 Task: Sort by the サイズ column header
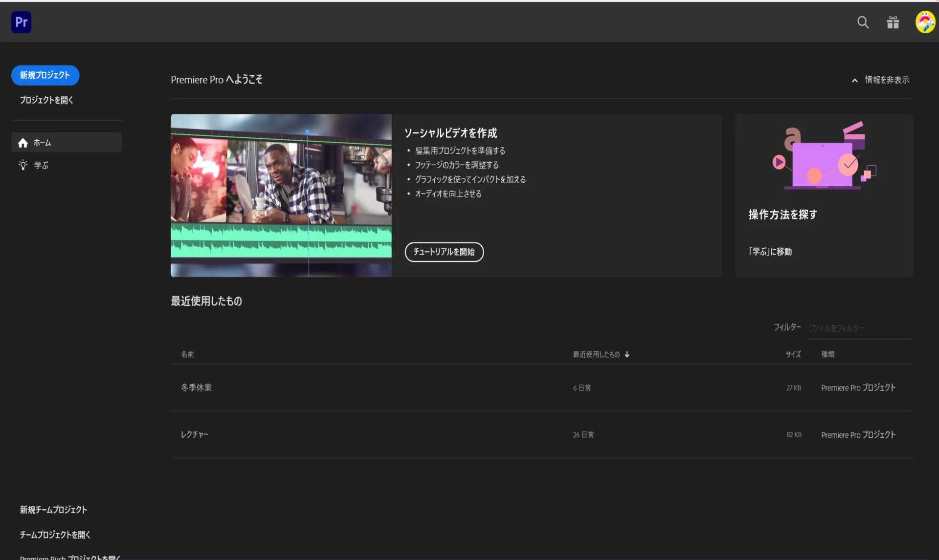coord(793,354)
